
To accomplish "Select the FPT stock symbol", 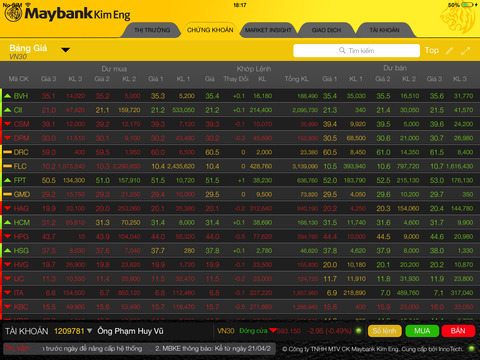I will click(x=20, y=180).
